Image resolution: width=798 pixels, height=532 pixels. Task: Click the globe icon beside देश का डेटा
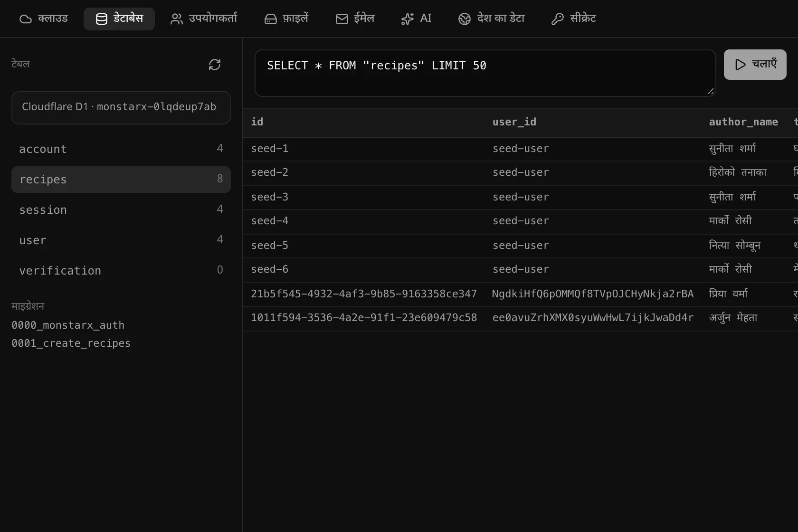tap(465, 19)
